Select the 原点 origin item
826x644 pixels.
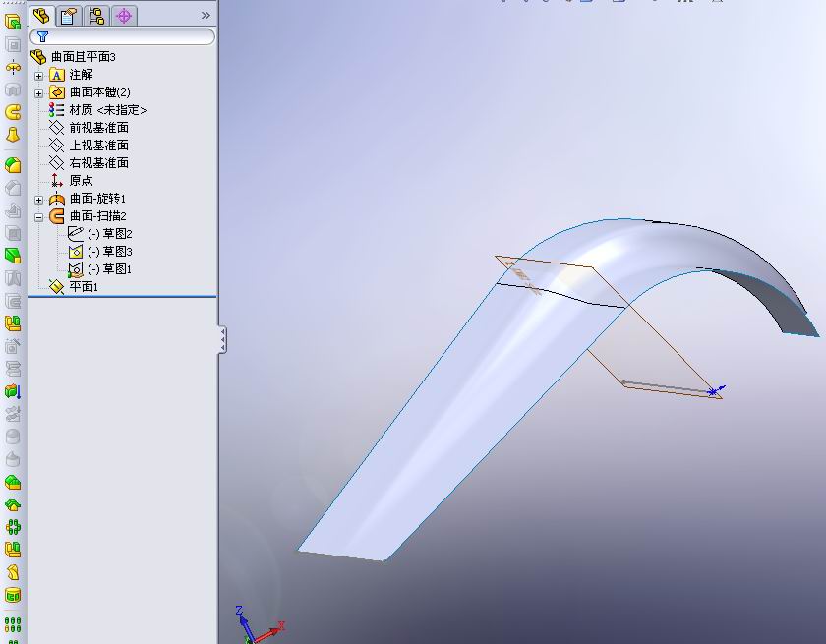[81, 181]
